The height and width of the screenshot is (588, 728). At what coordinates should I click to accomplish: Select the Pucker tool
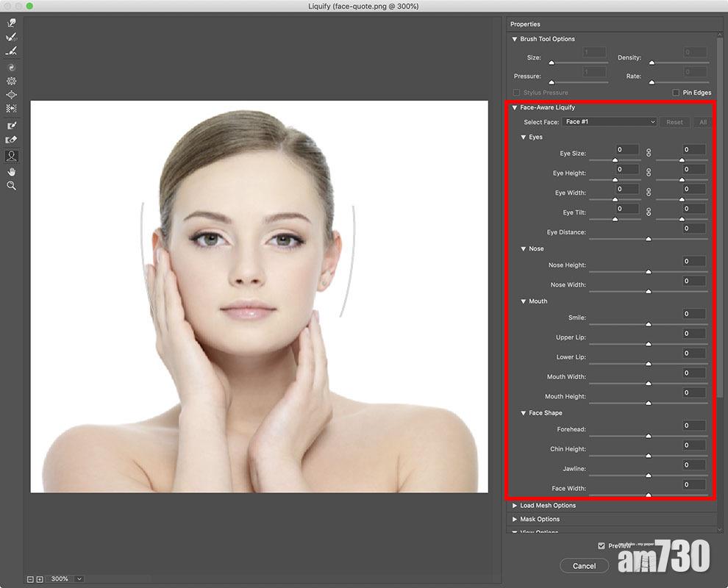(11, 81)
